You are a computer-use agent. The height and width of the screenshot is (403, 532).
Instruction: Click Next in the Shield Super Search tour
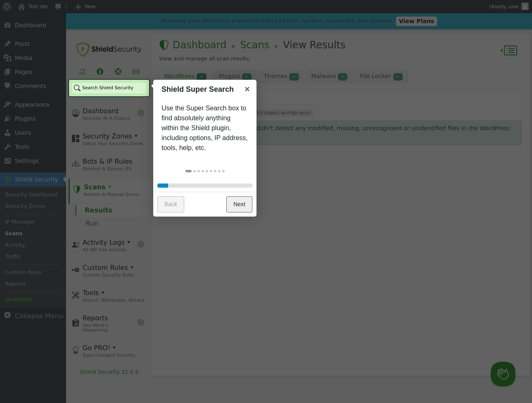[239, 204]
